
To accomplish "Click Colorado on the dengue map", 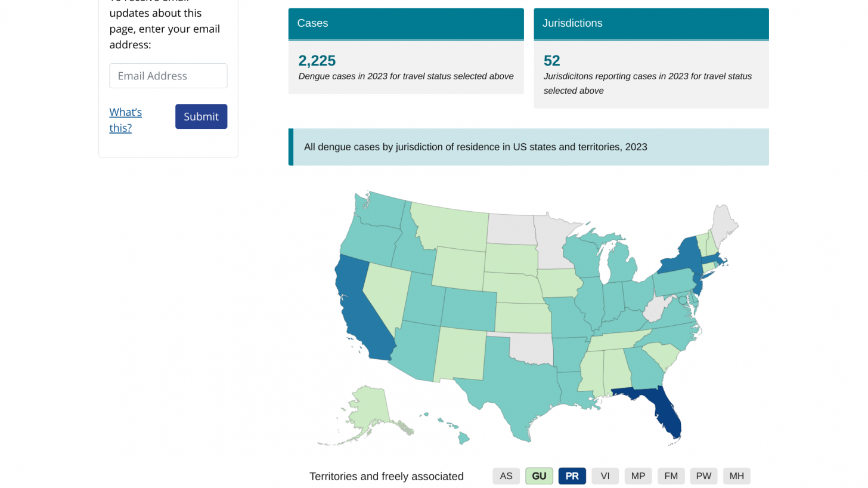I will pos(469,309).
